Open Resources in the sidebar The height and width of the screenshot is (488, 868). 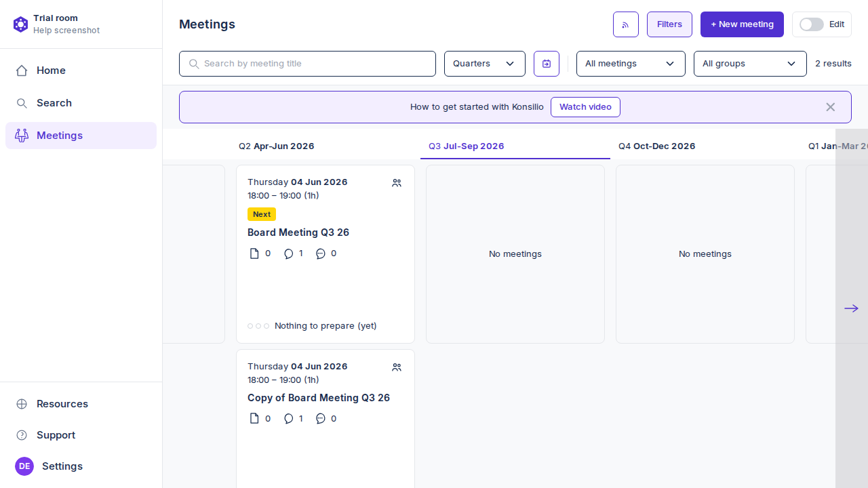click(x=81, y=404)
